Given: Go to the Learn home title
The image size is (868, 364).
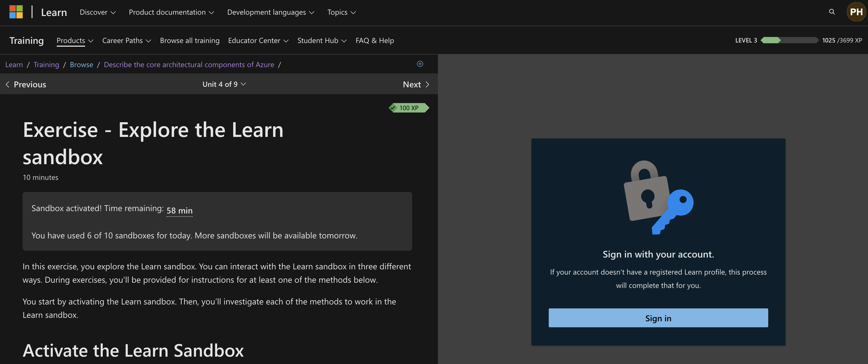Looking at the screenshot, I should [54, 12].
